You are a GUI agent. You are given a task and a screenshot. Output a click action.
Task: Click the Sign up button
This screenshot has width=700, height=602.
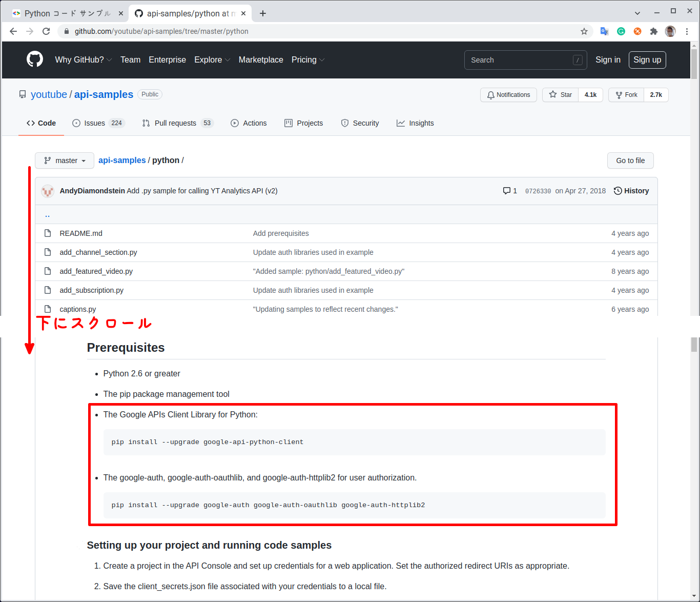pos(647,60)
